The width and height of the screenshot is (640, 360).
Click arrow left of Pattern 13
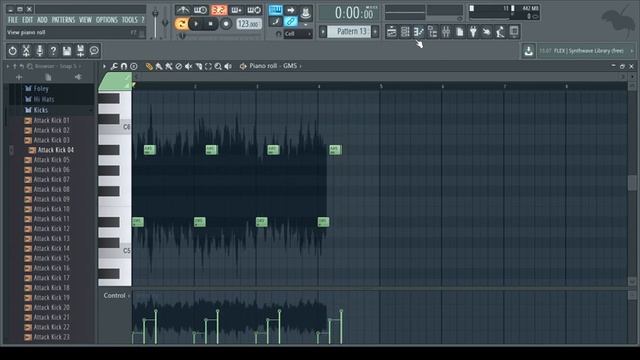(323, 31)
